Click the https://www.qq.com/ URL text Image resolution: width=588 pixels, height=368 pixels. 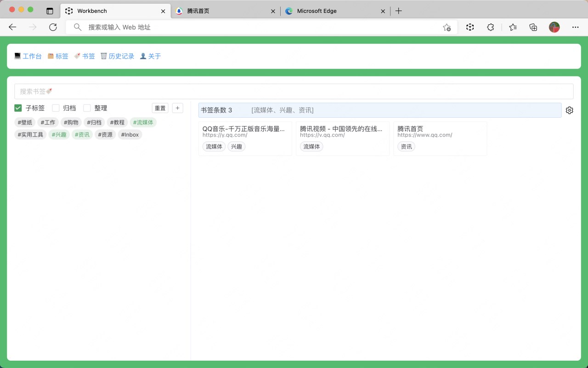click(x=425, y=135)
